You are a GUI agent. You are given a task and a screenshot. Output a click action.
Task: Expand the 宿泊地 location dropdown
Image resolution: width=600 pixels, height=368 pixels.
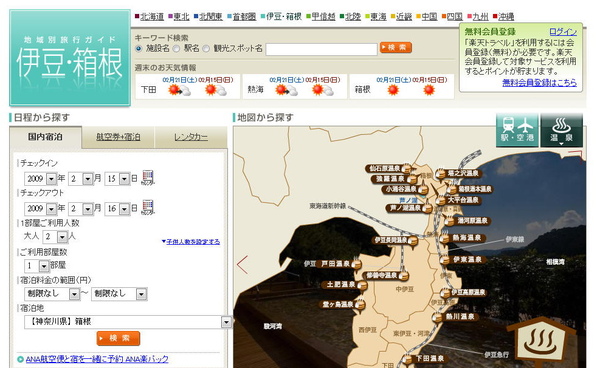(x=227, y=322)
